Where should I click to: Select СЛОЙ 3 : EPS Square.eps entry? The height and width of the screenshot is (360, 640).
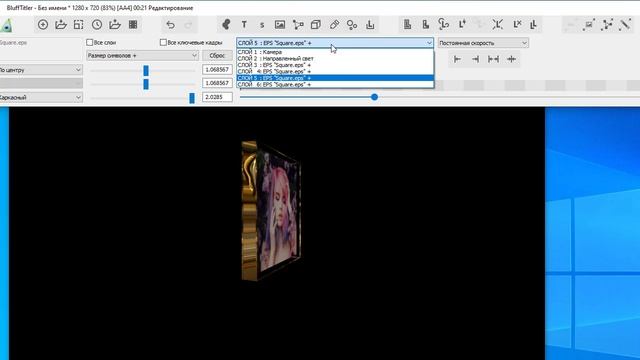335,65
